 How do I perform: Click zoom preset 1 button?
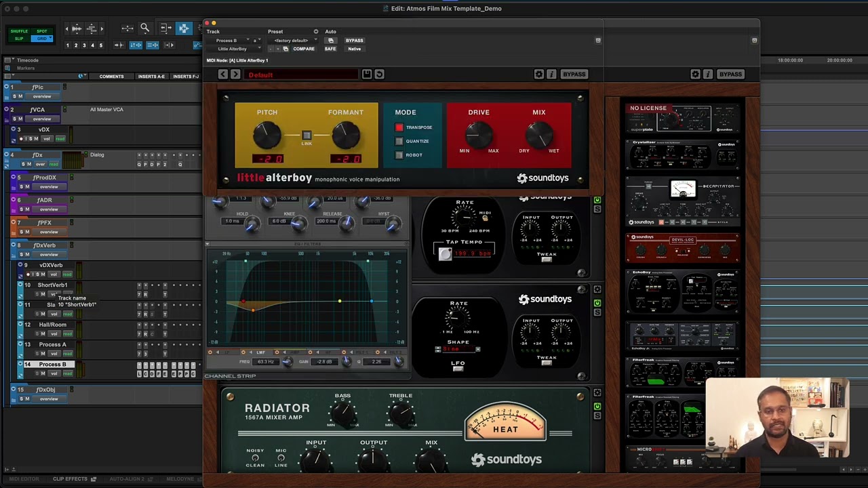(67, 45)
